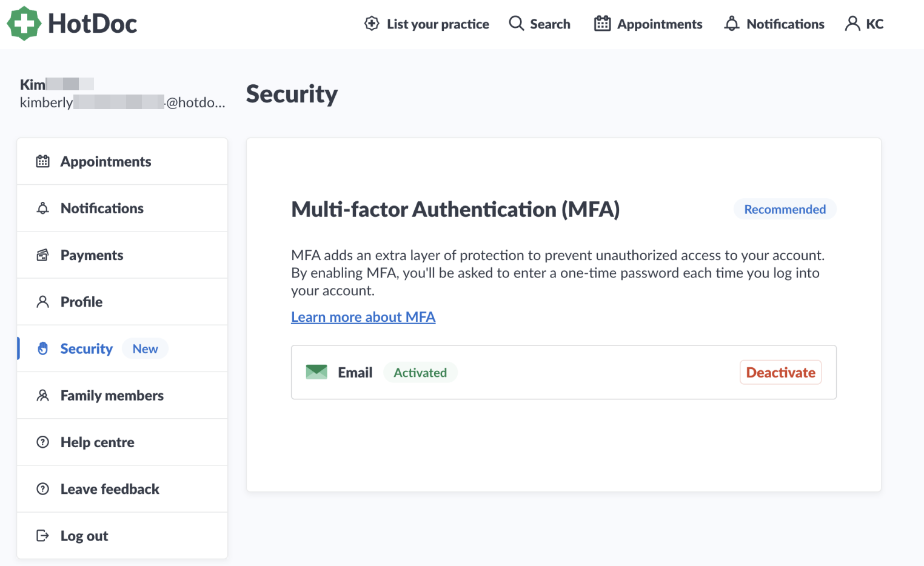924x566 pixels.
Task: Click the bell icon in top navigation
Action: 732,24
